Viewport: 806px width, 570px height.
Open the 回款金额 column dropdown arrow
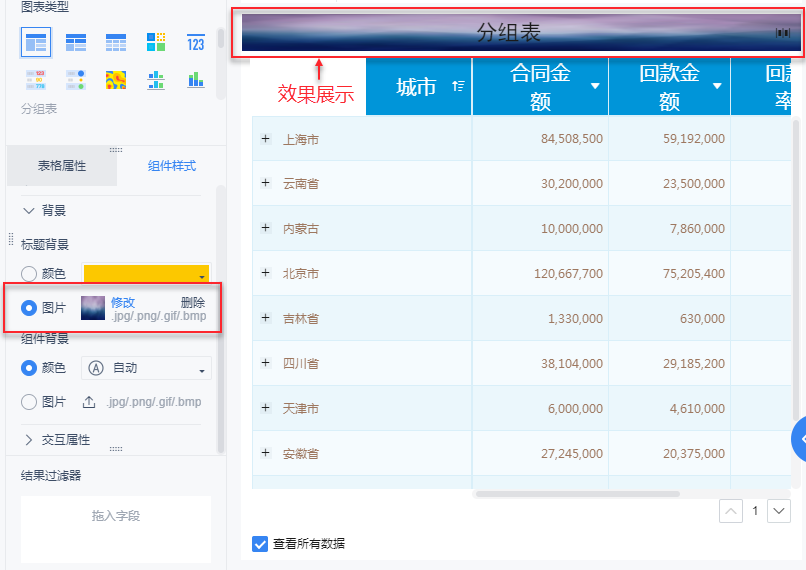point(717,86)
